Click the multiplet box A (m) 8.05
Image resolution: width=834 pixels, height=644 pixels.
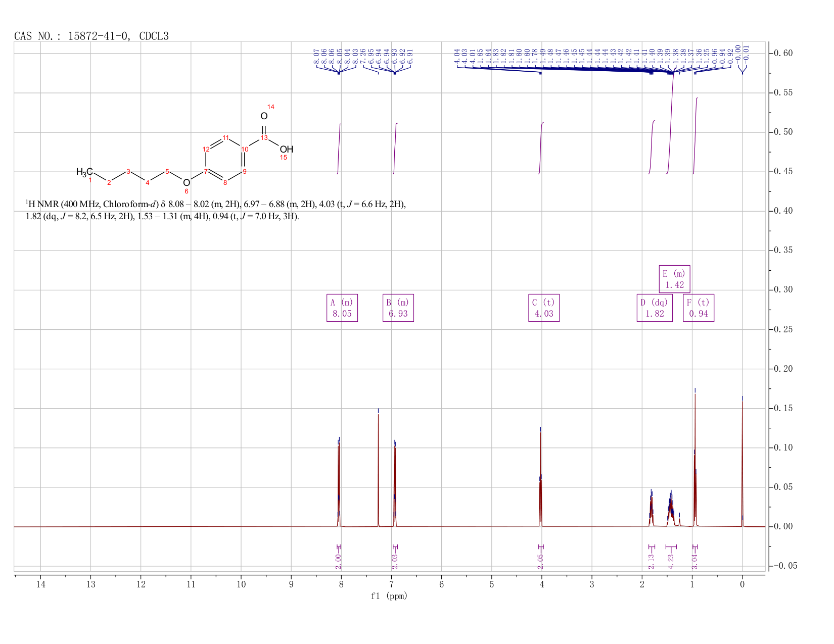(342, 308)
